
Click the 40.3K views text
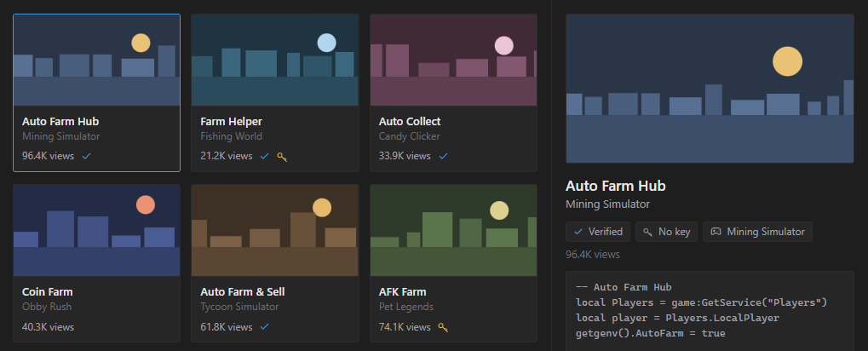tap(49, 326)
